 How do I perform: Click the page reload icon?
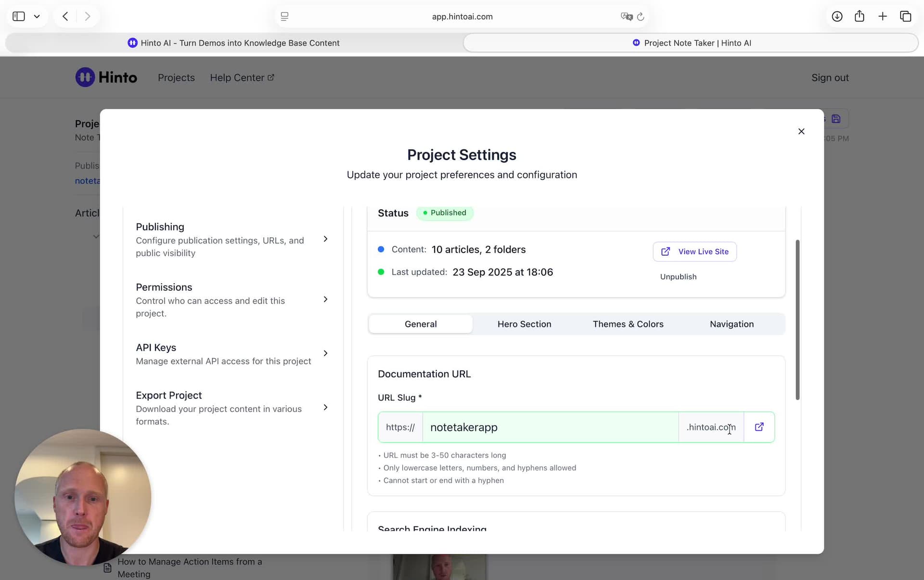point(641,17)
